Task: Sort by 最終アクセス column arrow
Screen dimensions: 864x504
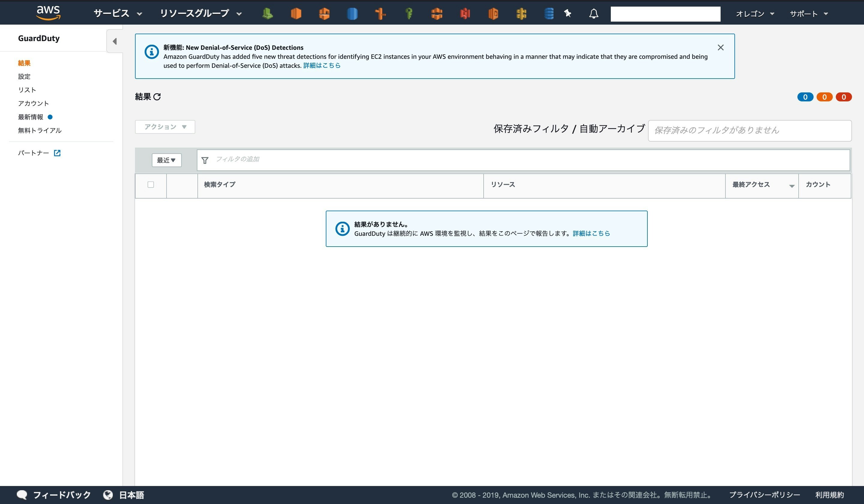Action: pyautogui.click(x=792, y=186)
